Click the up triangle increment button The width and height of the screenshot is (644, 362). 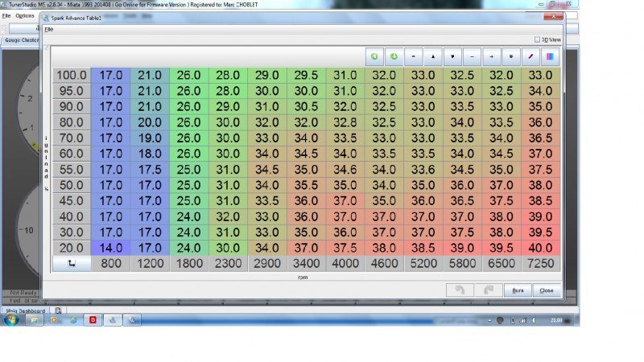[x=433, y=56]
